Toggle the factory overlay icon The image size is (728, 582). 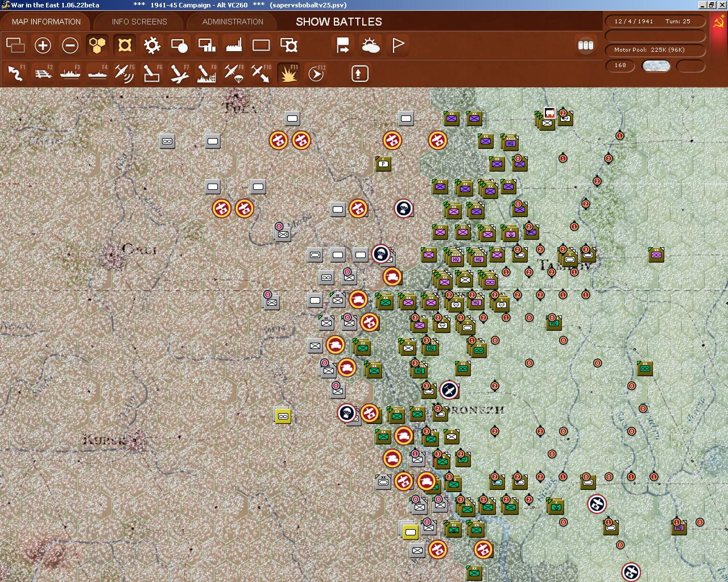[x=234, y=45]
